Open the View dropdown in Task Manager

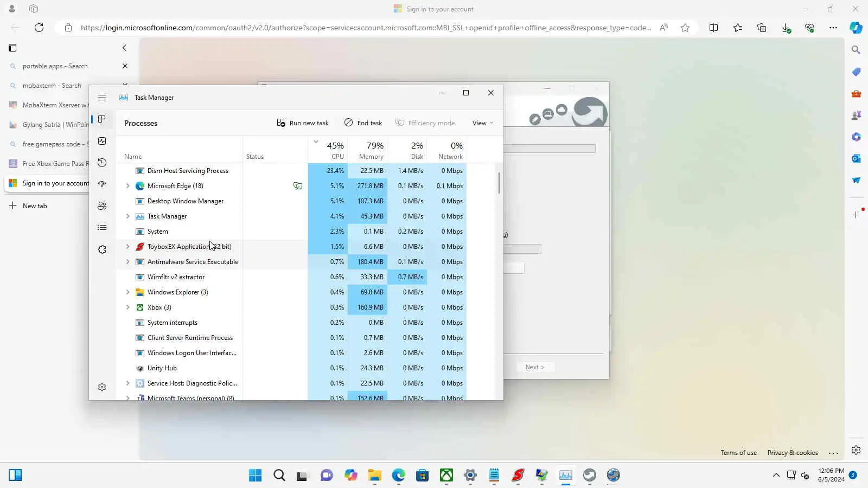pyautogui.click(x=482, y=123)
